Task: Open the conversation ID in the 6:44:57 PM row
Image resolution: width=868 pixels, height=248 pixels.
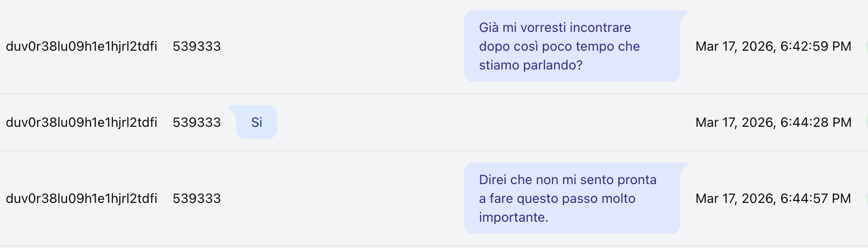Action: click(82, 198)
